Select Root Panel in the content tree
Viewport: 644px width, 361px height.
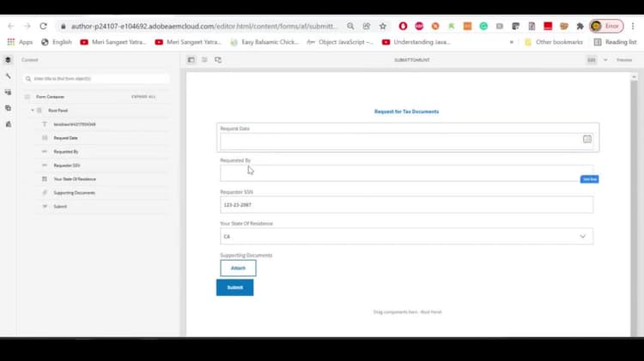(58, 111)
